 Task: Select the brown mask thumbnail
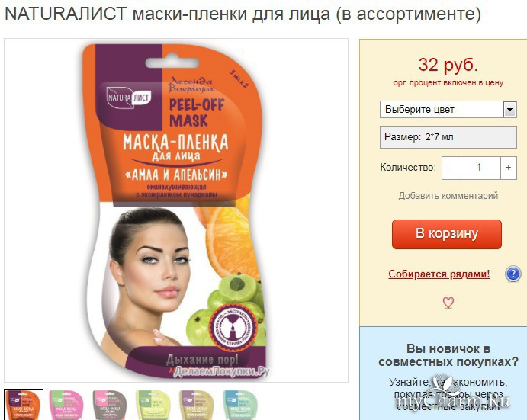(x=110, y=405)
